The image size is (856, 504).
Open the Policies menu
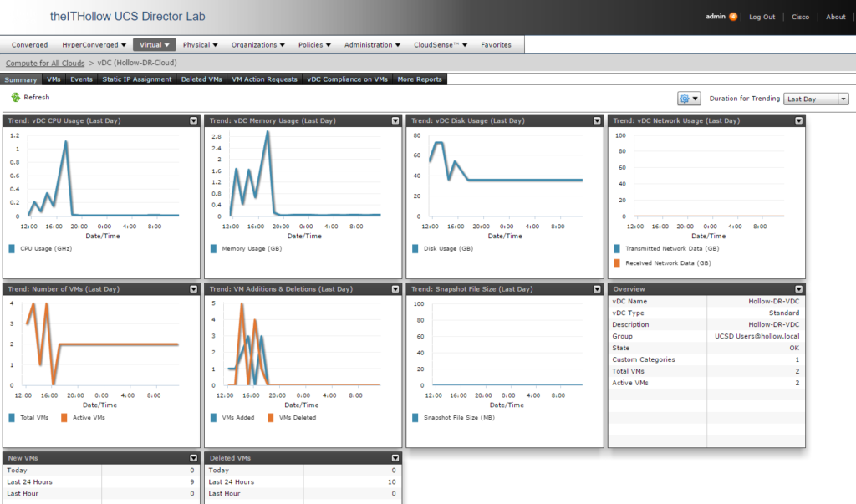(x=314, y=45)
